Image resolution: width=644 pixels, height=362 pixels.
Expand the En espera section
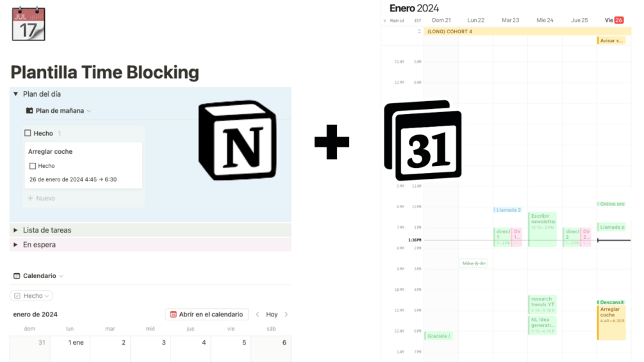[x=16, y=245]
